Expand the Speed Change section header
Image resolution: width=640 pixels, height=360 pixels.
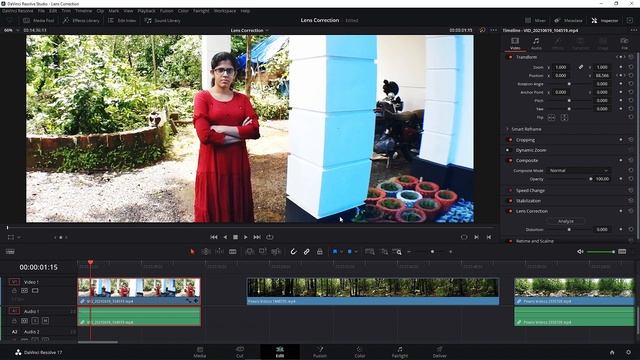click(x=530, y=191)
